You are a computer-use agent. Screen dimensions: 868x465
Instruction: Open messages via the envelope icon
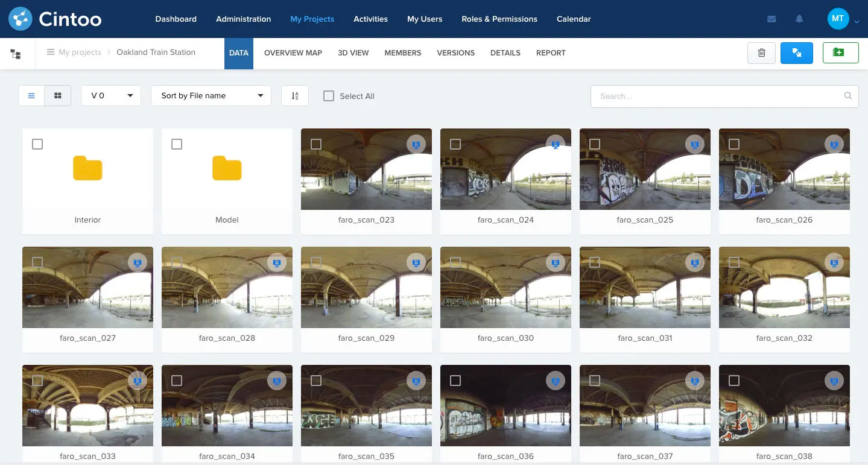click(771, 19)
